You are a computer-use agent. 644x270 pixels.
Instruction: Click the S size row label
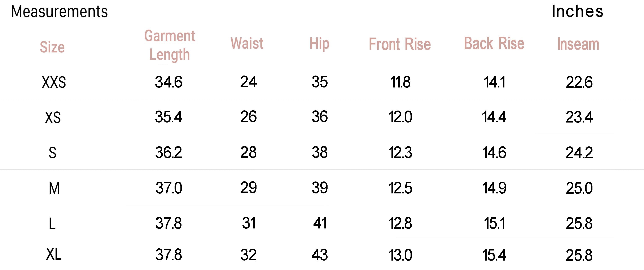point(52,153)
